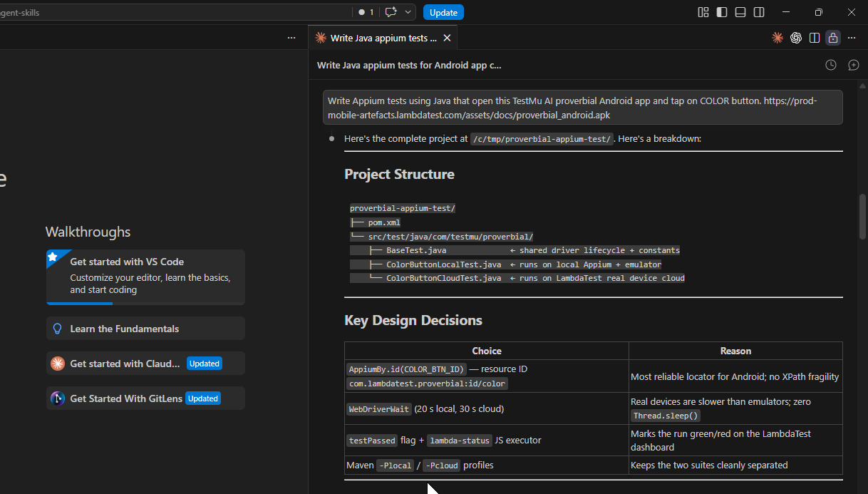Viewport: 868px width, 494px height.
Task: Click the 'Reason' table column header
Action: click(x=735, y=351)
